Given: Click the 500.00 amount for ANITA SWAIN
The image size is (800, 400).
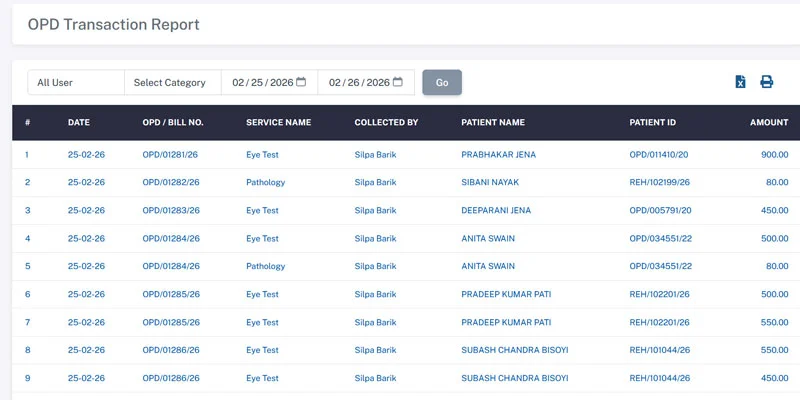Looking at the screenshot, I should click(774, 238).
